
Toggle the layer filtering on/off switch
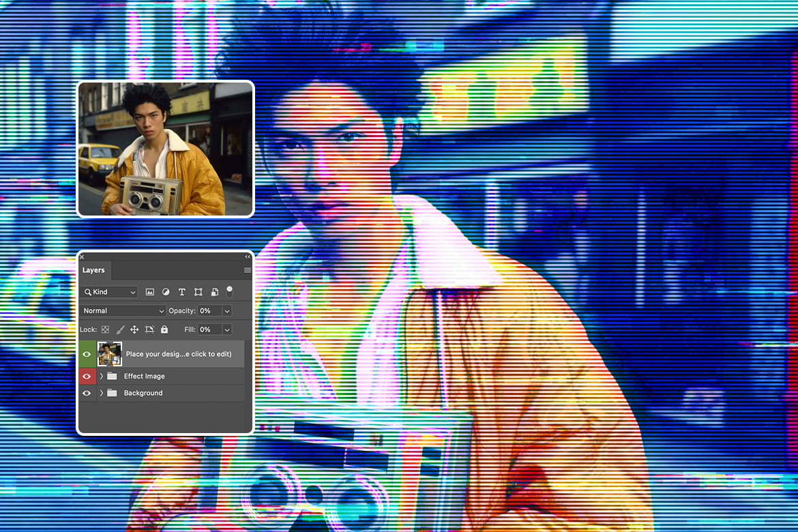coord(230,292)
